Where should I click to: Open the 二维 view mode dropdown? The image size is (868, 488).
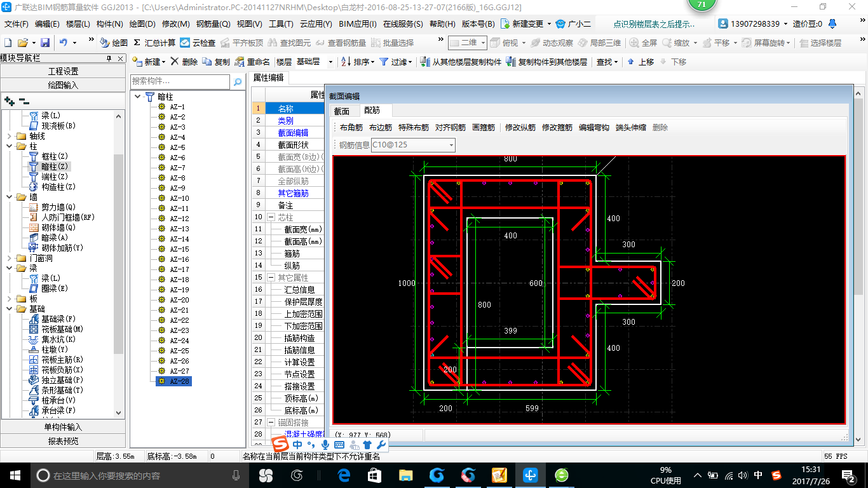468,43
